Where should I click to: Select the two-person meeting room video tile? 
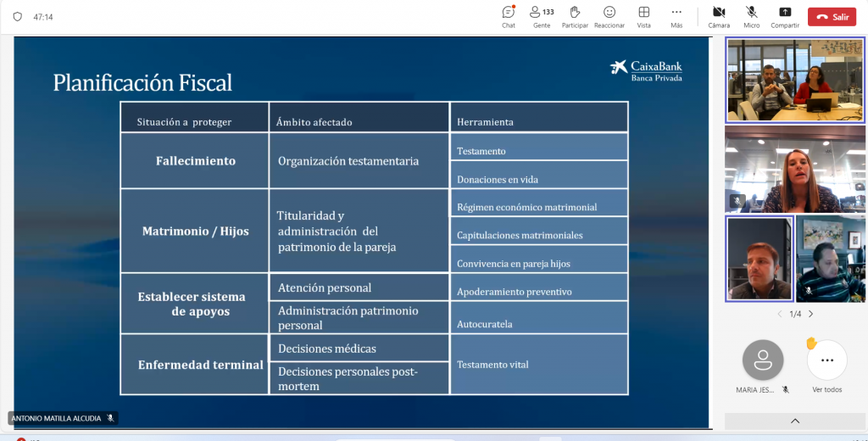pos(795,81)
